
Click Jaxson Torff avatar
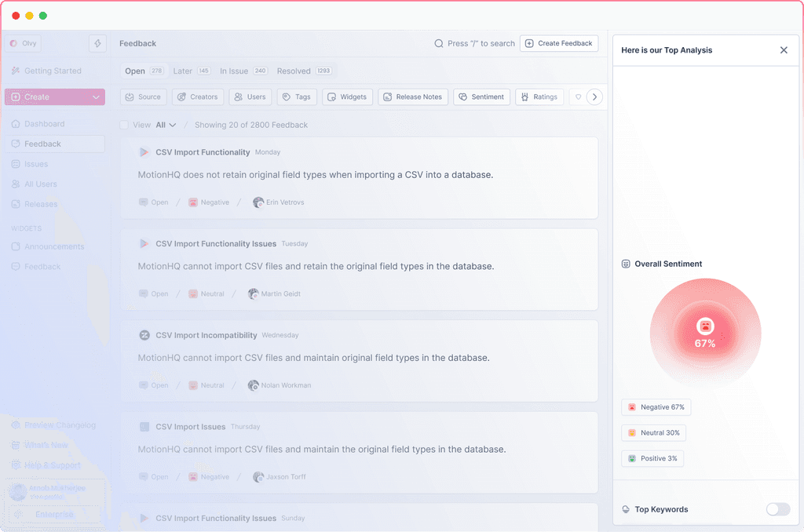(258, 476)
